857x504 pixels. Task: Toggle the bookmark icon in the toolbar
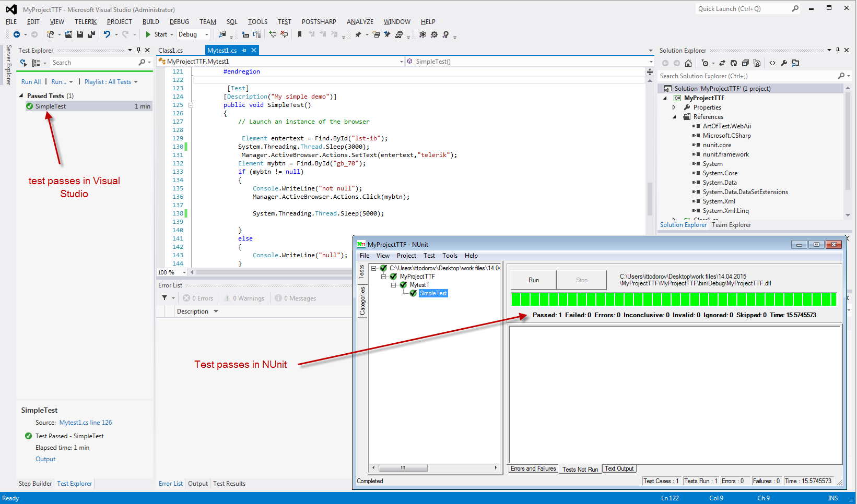point(300,34)
